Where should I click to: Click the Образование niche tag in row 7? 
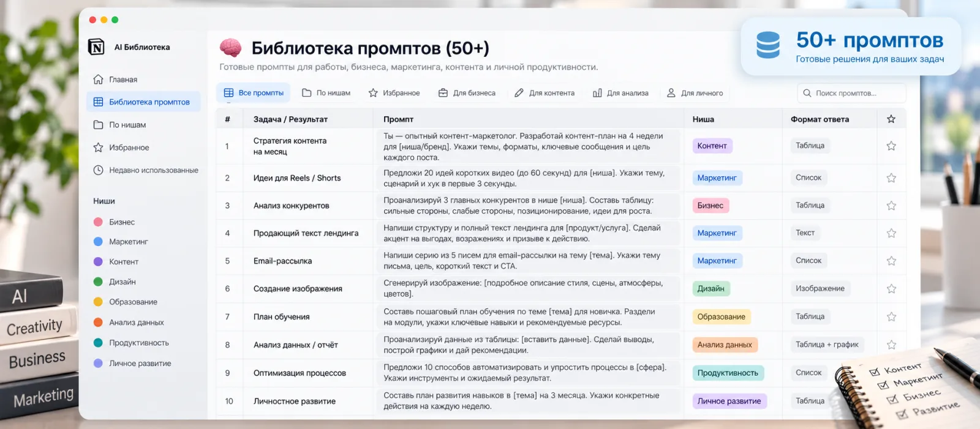pos(722,317)
